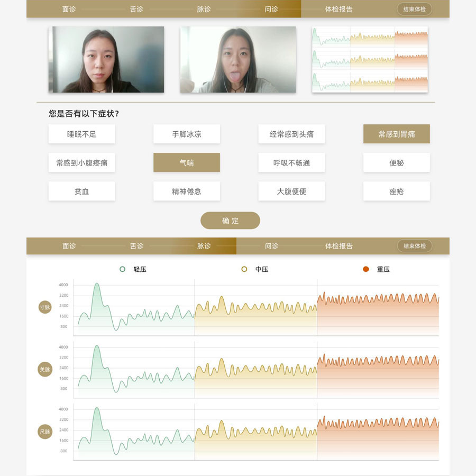Viewport: 476px width, 476px height.
Task: Confirm symptoms with 确定 button
Action: pyautogui.click(x=230, y=221)
